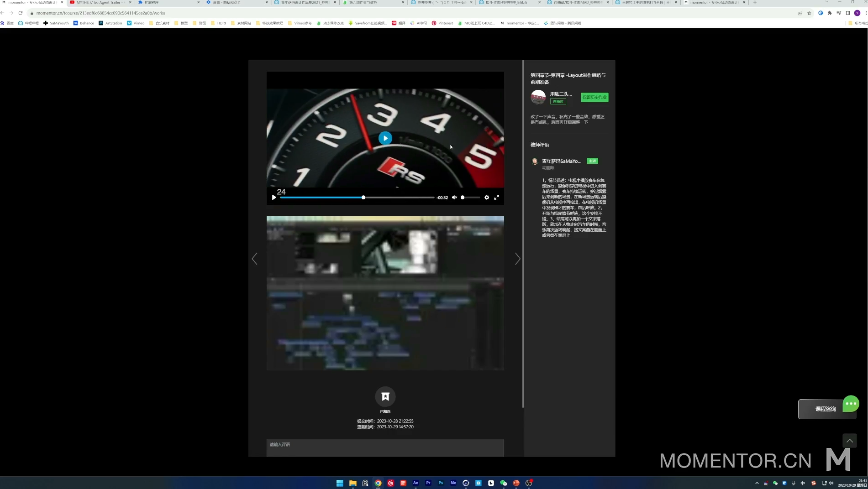This screenshot has width=868, height=489.
Task: Click the small play button in the video control bar
Action: coord(274,198)
